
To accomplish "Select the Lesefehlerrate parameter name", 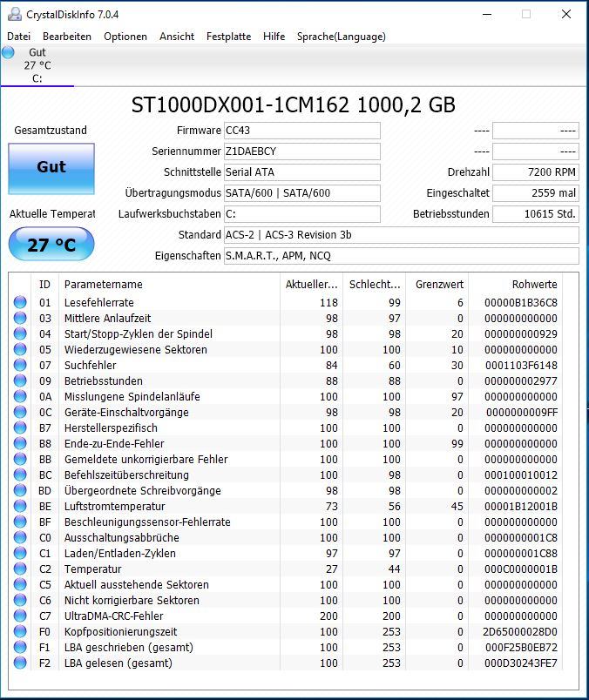I will pos(99,303).
